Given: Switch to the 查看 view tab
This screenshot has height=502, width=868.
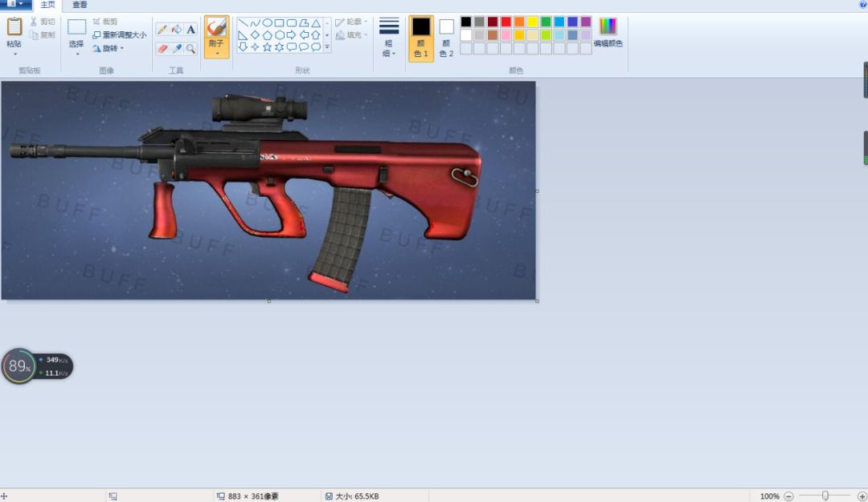Looking at the screenshot, I should [x=80, y=5].
